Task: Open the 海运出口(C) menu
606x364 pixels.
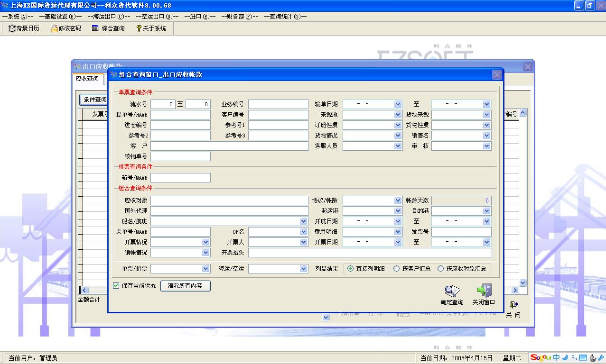Action: pos(109,16)
